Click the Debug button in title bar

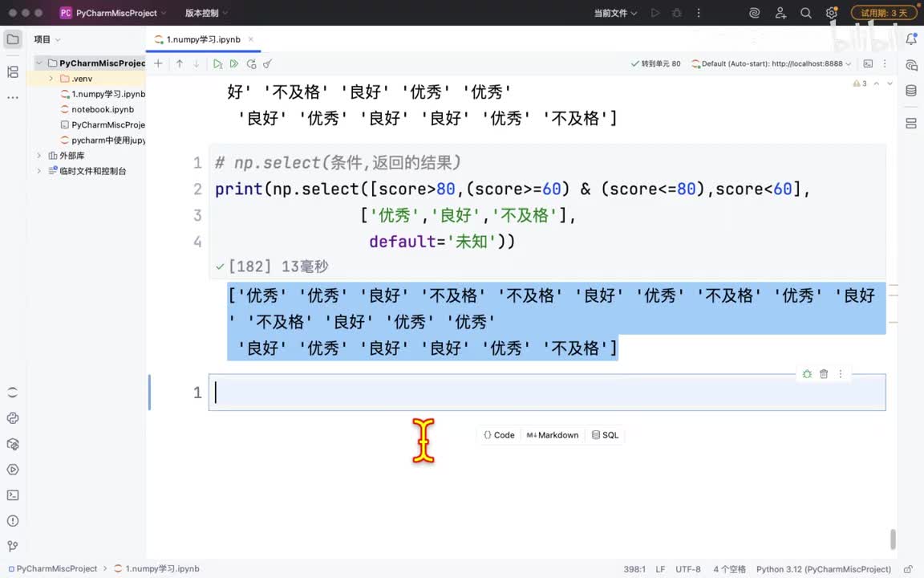[x=676, y=13]
